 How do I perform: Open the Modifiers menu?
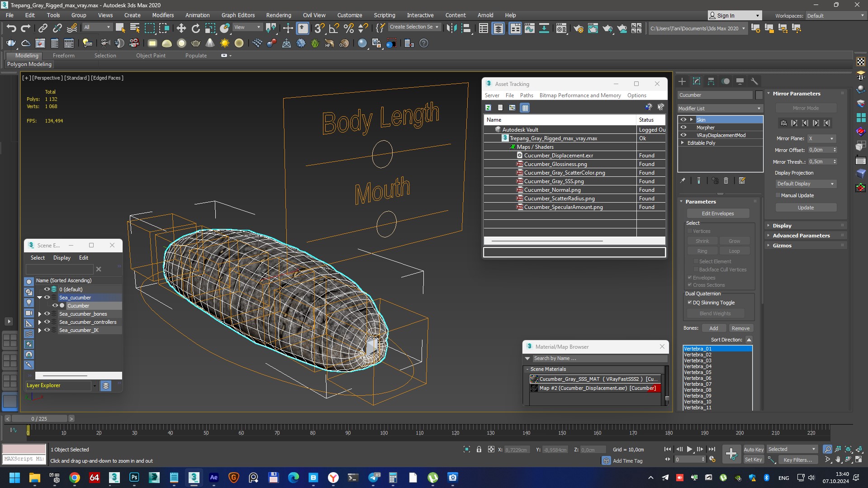tap(163, 15)
